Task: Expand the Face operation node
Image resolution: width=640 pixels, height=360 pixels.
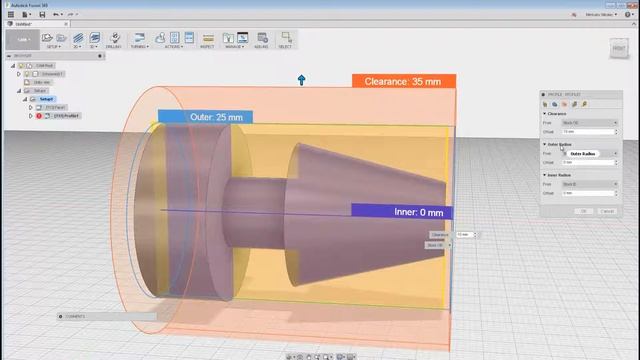Action: pyautogui.click(x=31, y=107)
